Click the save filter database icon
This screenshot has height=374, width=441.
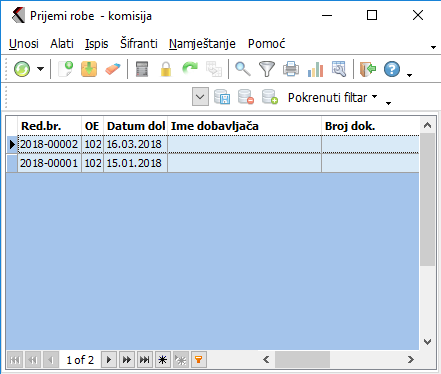click(x=222, y=97)
